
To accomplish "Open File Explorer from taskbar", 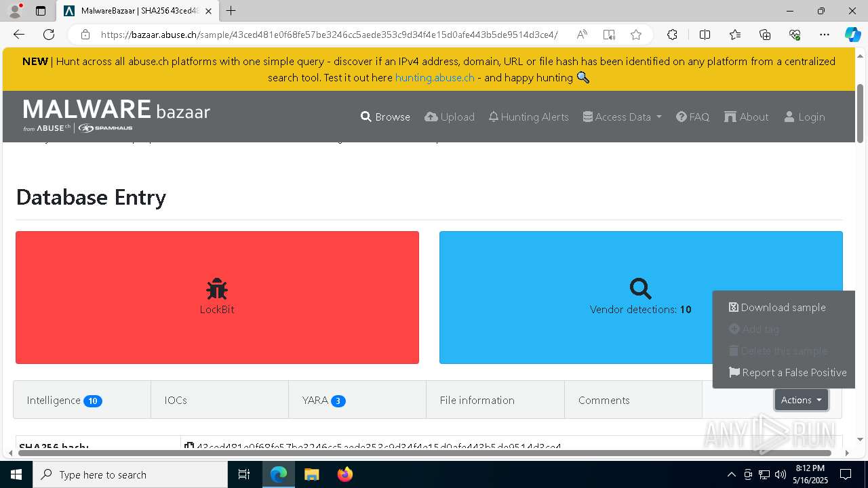I will [x=311, y=474].
